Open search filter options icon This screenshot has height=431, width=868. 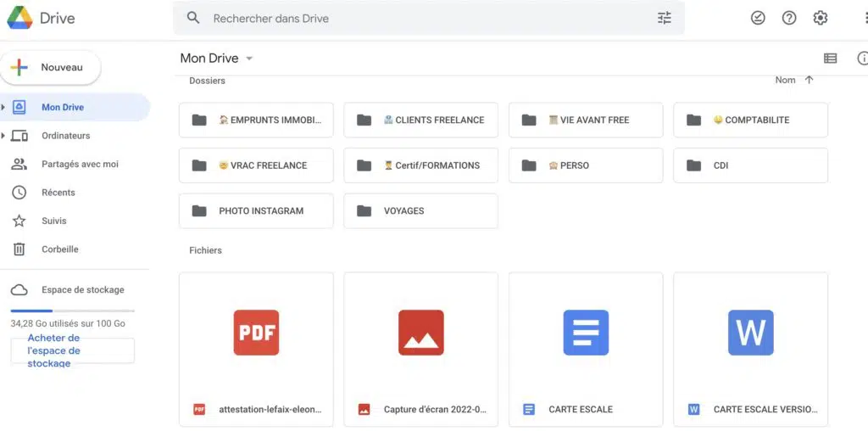coord(664,18)
